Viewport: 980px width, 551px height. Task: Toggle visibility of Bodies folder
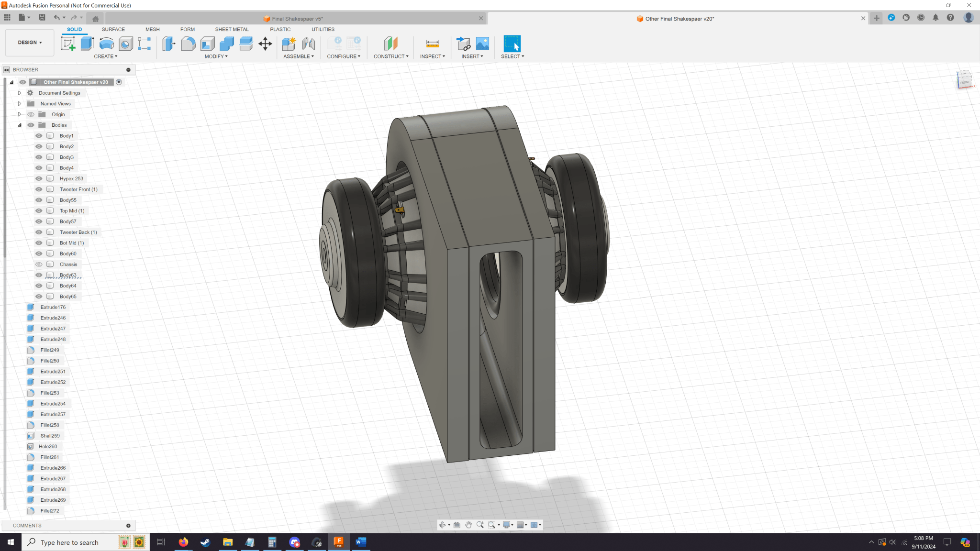(31, 125)
